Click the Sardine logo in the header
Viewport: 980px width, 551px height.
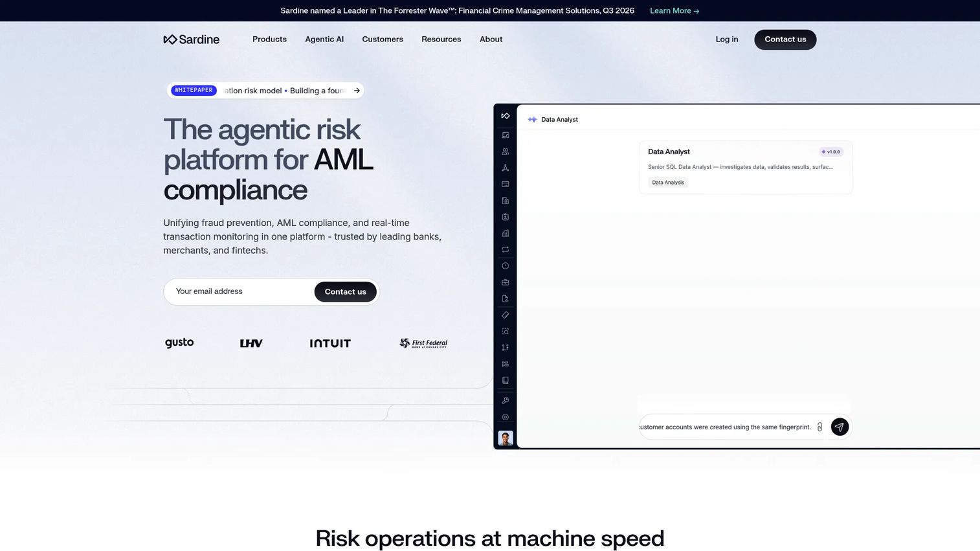tap(192, 39)
